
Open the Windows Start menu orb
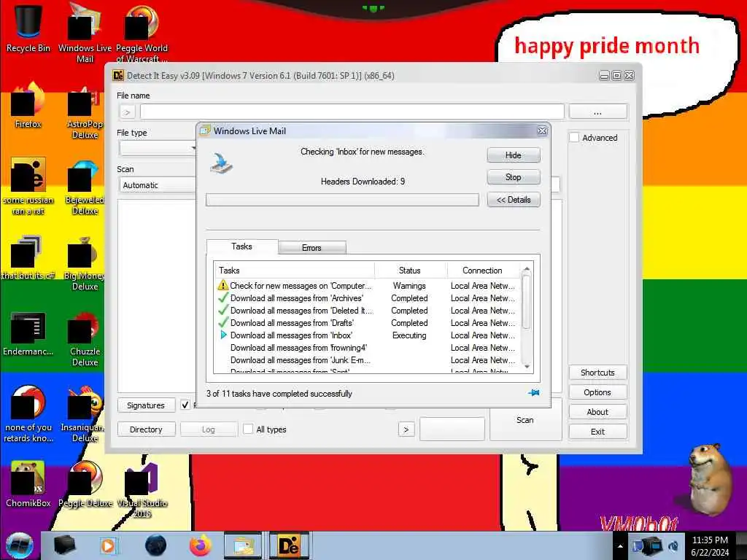(x=20, y=545)
